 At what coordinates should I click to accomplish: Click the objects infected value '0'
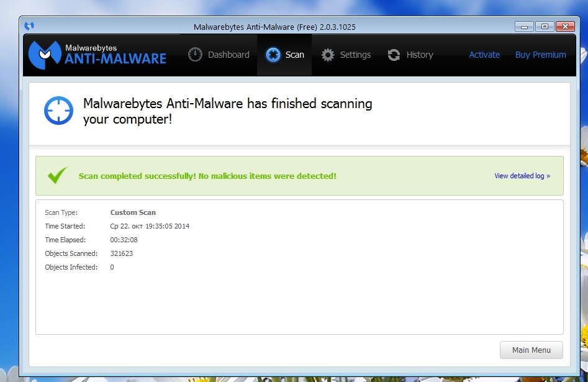tap(112, 267)
